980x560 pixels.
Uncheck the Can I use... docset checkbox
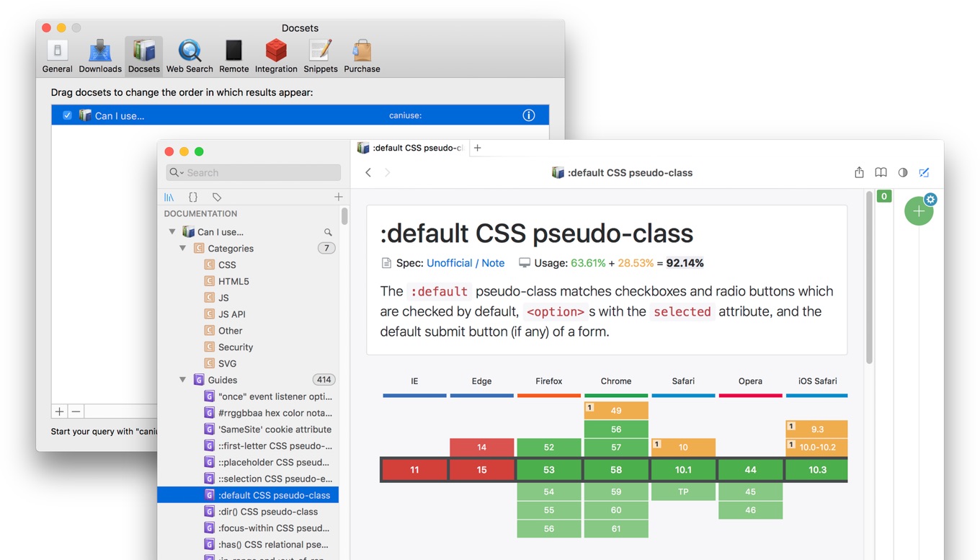pos(67,115)
